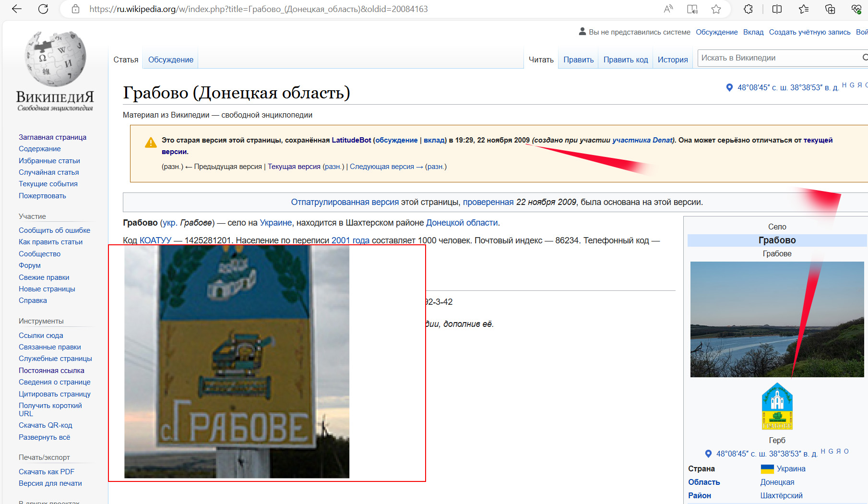Screen dimensions: 868x504
Task: Click map pin icon beside top coordinates
Action: tap(729, 87)
